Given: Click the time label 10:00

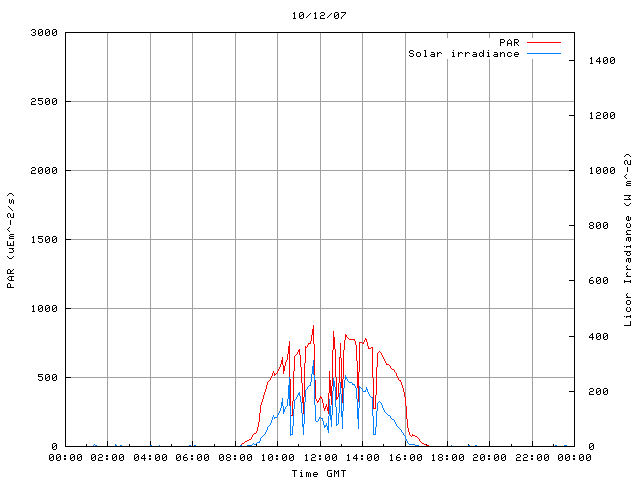Looking at the screenshot, I should tap(278, 458).
